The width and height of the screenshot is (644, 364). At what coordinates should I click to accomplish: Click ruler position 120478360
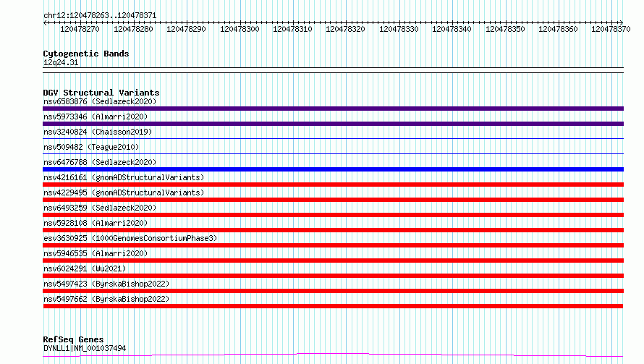558,29
